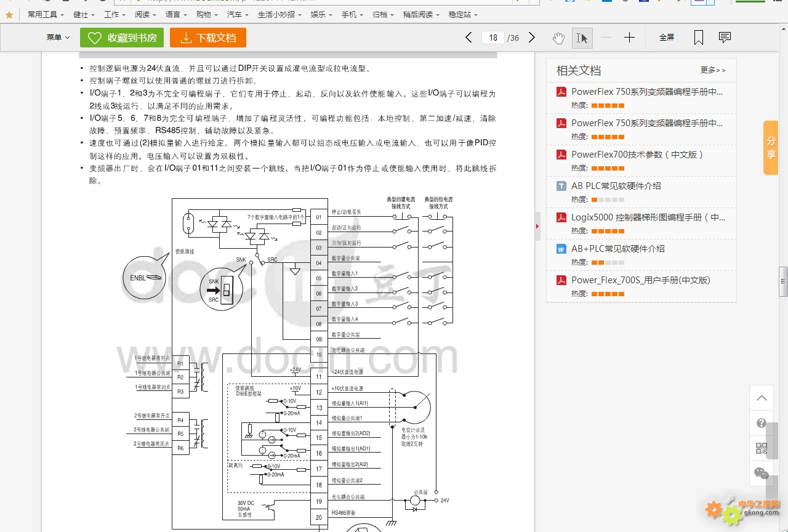Open first PowerFlex 750系列变频器编程手册 link

647,92
